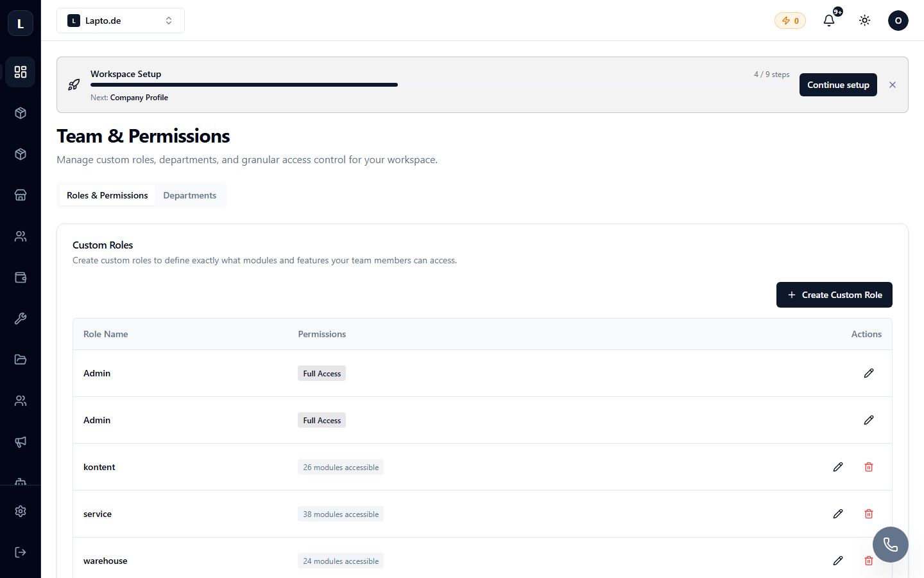This screenshot has width=924, height=578.
Task: Edit the warehouse role
Action: [x=838, y=561]
